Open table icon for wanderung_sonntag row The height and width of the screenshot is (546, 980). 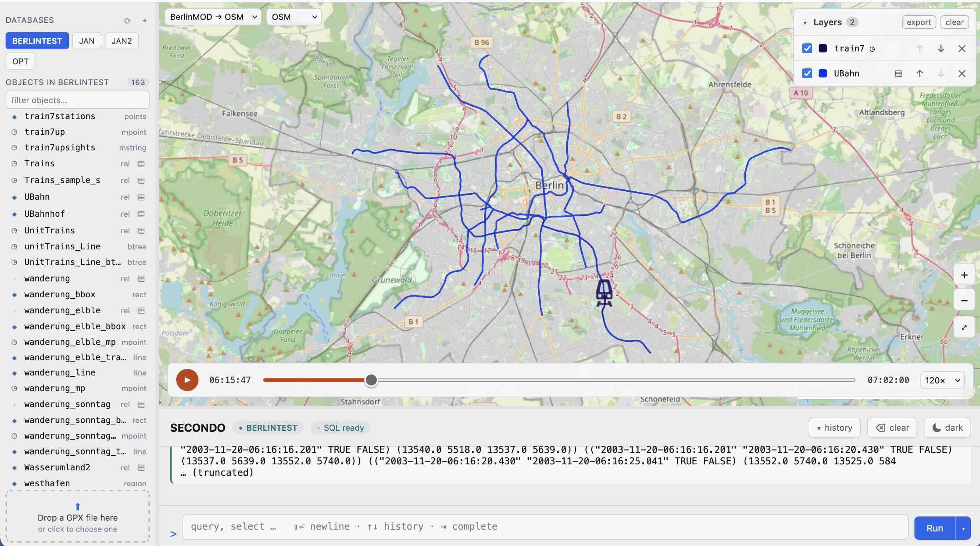tap(141, 404)
